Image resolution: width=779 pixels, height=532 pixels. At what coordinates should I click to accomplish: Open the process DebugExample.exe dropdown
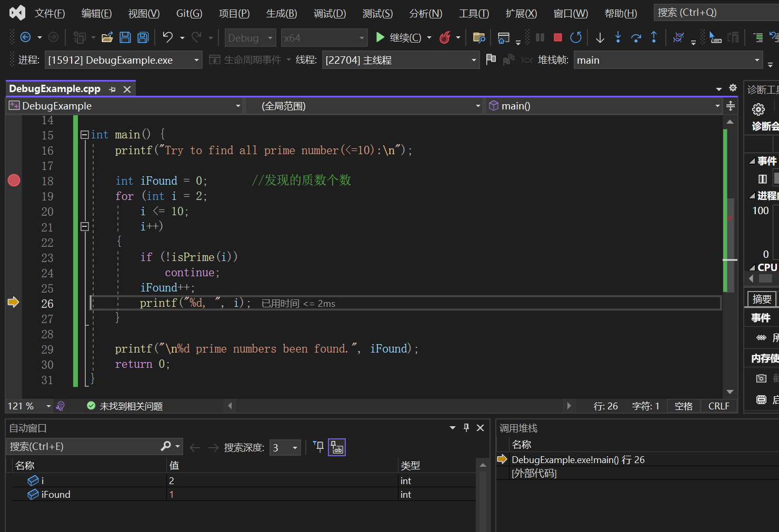click(124, 60)
